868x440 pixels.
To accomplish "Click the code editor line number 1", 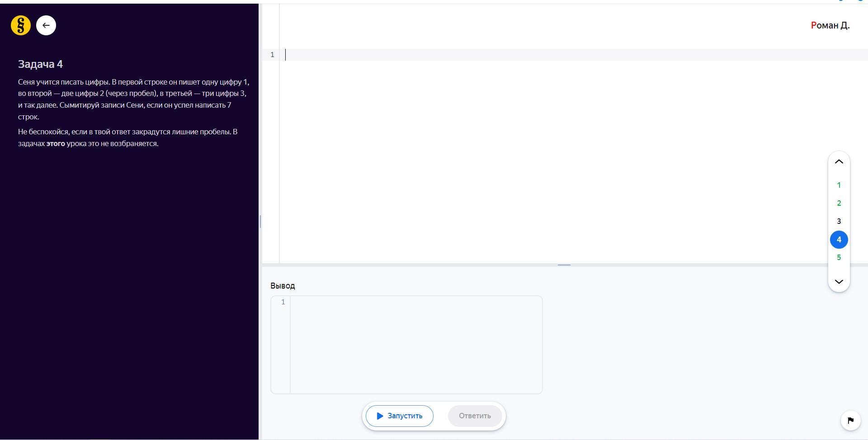I will tap(272, 55).
